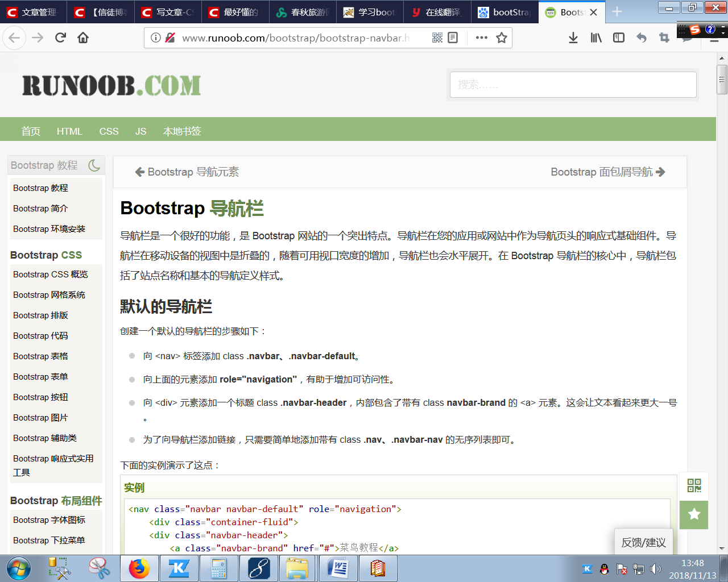Click the QQ penguin tray icon
This screenshot has height=582, width=728.
605,569
